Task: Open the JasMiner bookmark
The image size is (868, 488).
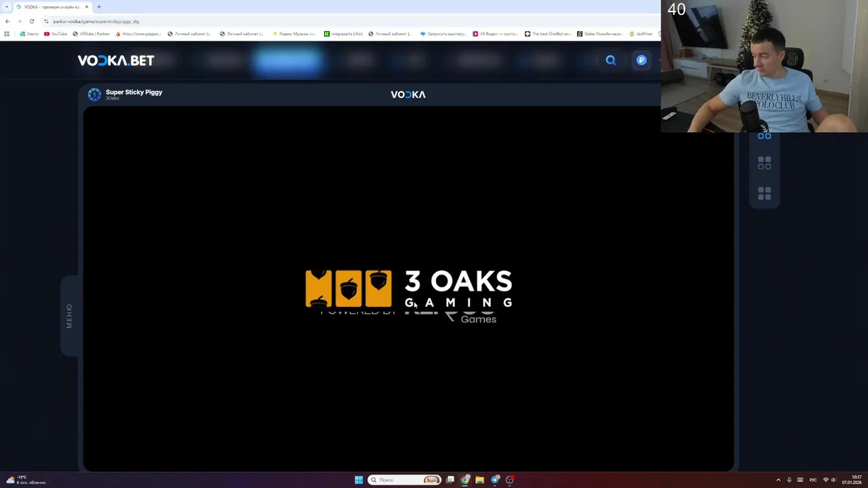Action: (642, 34)
